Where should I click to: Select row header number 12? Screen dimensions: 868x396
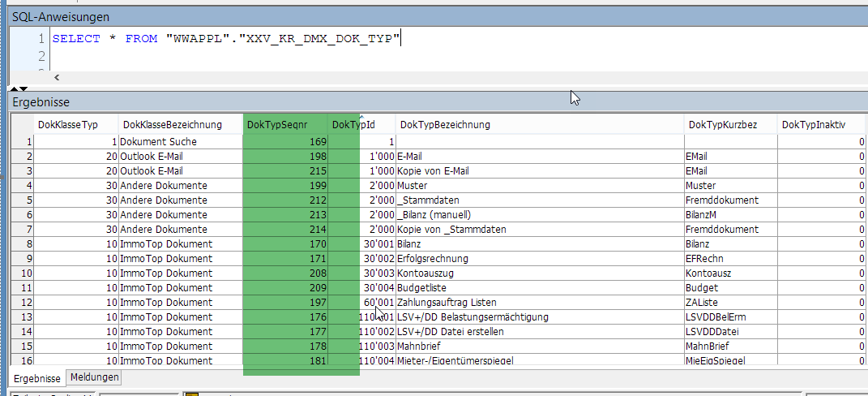point(23,303)
